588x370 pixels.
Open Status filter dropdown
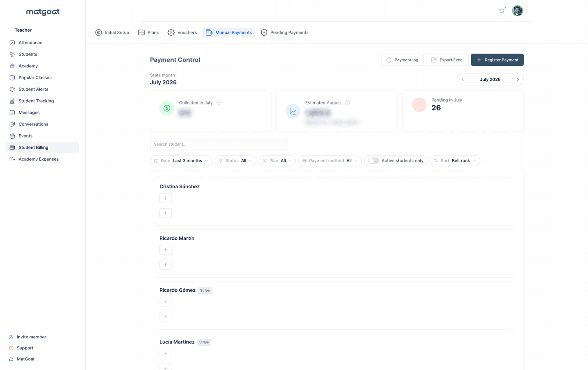pyautogui.click(x=235, y=161)
